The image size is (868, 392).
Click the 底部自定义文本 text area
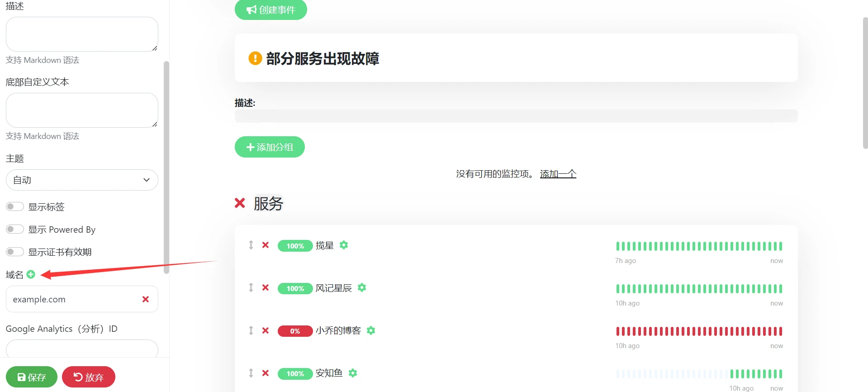[x=82, y=110]
